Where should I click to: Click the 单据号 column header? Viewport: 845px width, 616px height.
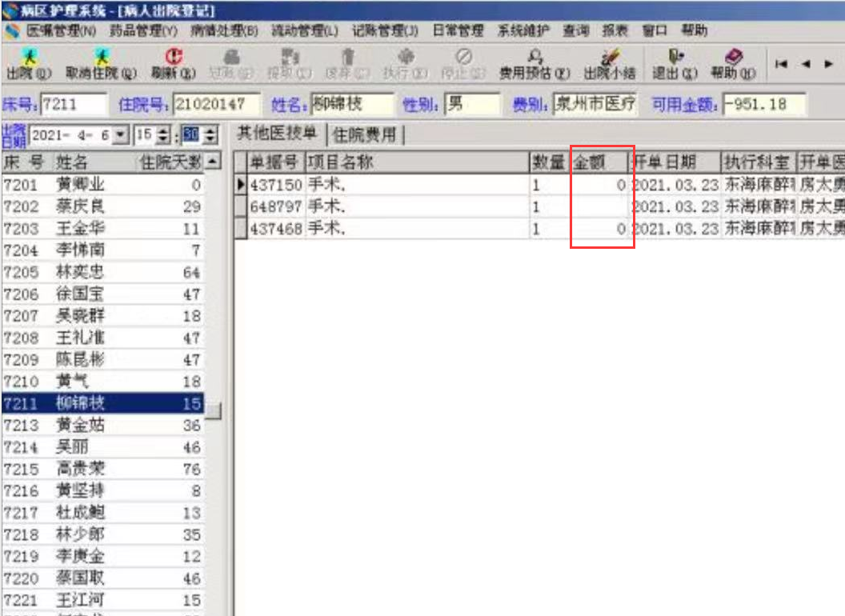(275, 162)
